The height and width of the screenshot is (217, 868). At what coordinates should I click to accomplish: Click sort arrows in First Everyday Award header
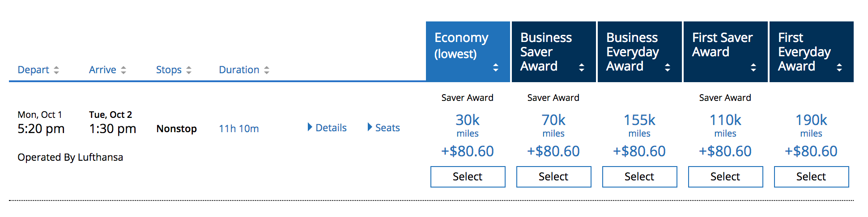coord(839,67)
